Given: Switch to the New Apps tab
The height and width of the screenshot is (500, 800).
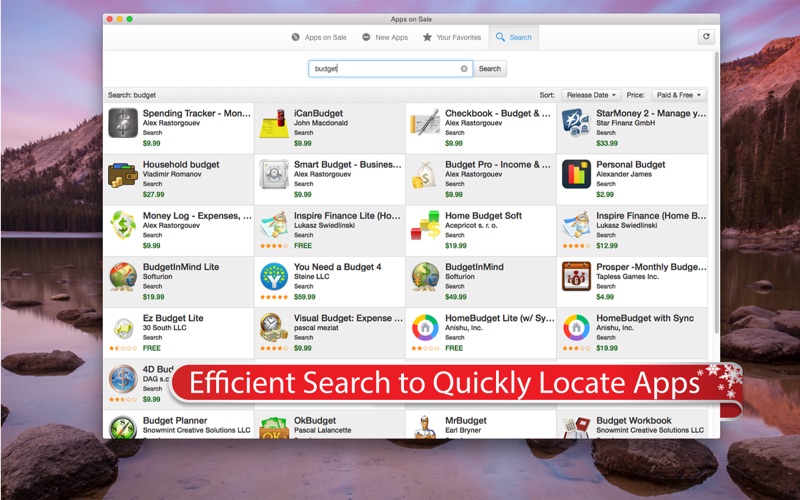Looking at the screenshot, I should coord(385,37).
